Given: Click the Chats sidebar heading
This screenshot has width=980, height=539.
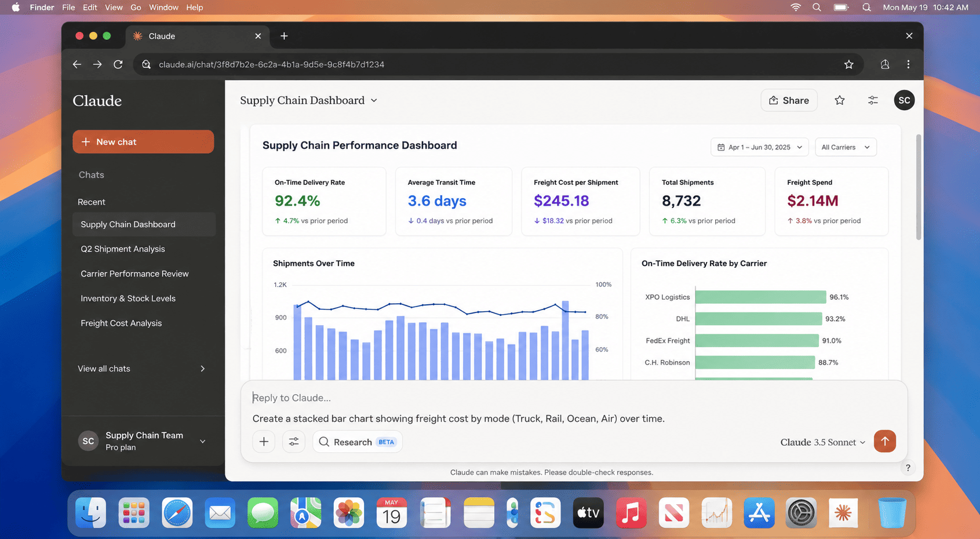Looking at the screenshot, I should [92, 175].
